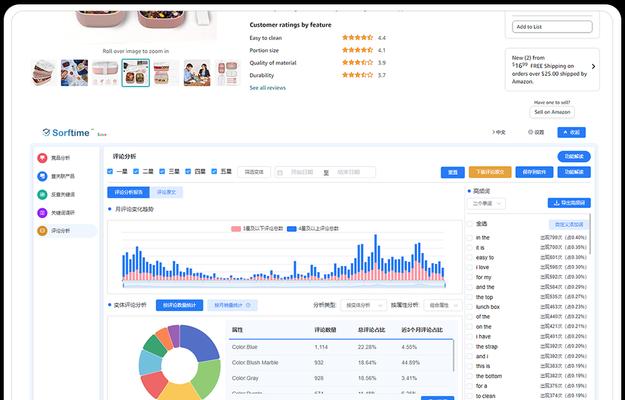Tick the select-all keywords checkbox
Image resolution: width=625 pixels, height=400 pixels.
[470, 224]
